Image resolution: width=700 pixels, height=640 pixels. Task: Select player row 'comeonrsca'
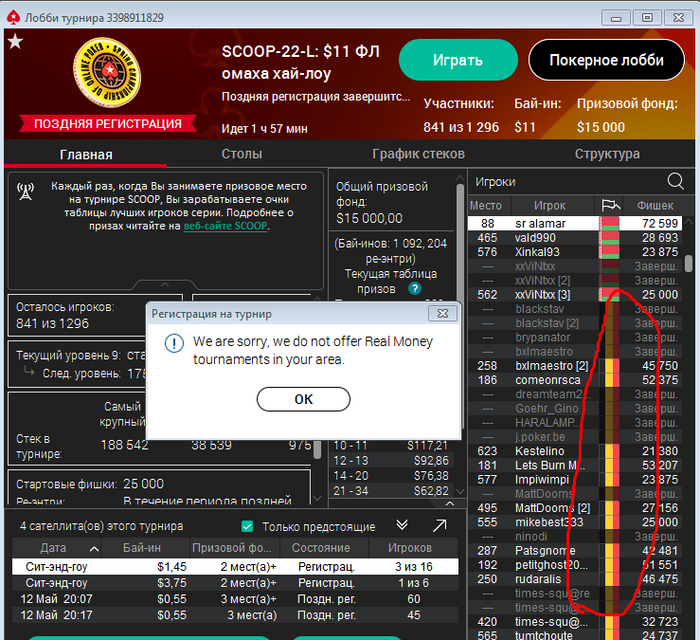(x=575, y=380)
